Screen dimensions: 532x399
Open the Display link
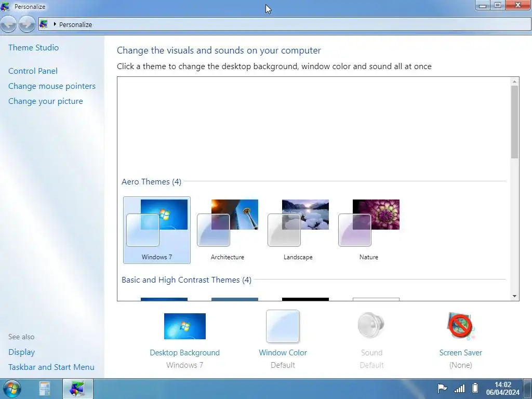coord(22,352)
